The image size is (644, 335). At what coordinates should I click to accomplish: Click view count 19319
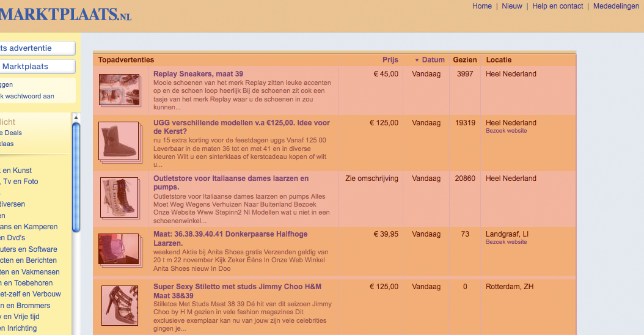point(465,123)
